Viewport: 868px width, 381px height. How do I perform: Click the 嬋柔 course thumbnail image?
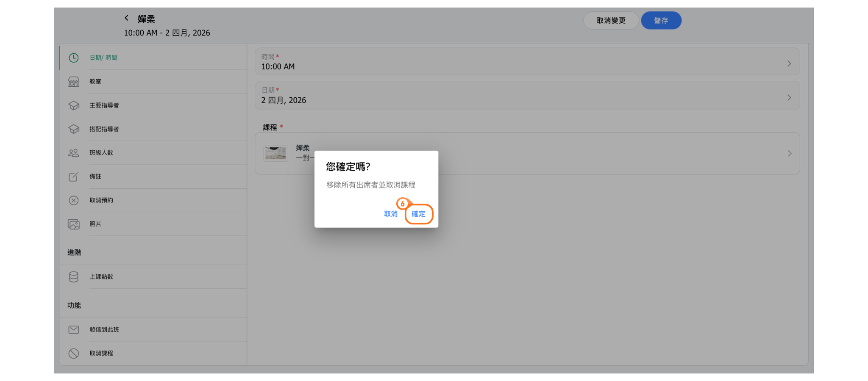tap(275, 153)
